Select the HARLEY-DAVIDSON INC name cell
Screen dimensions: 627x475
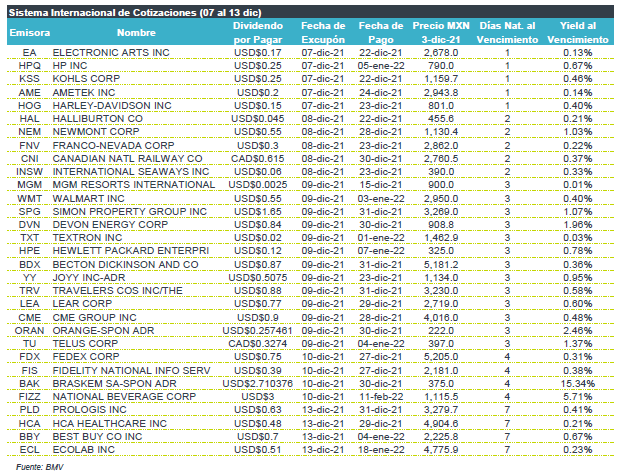coord(112,106)
